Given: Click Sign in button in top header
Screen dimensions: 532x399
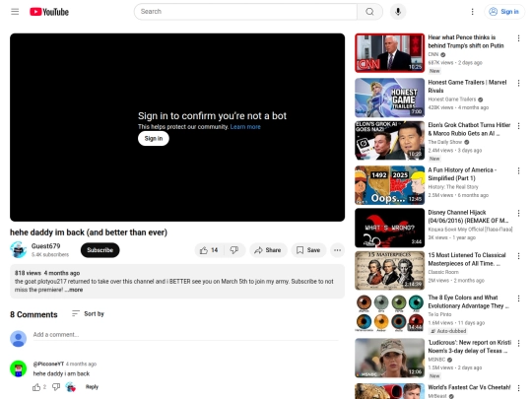Looking at the screenshot, I should click(x=504, y=12).
